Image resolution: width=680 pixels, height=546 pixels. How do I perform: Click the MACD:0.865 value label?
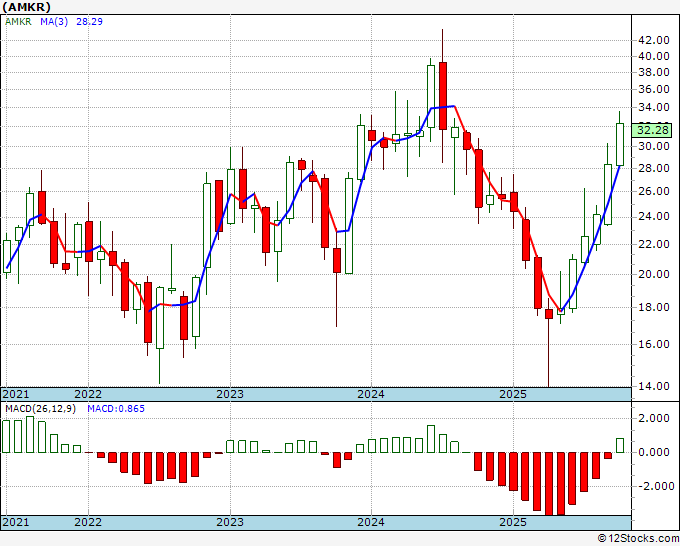point(116,409)
